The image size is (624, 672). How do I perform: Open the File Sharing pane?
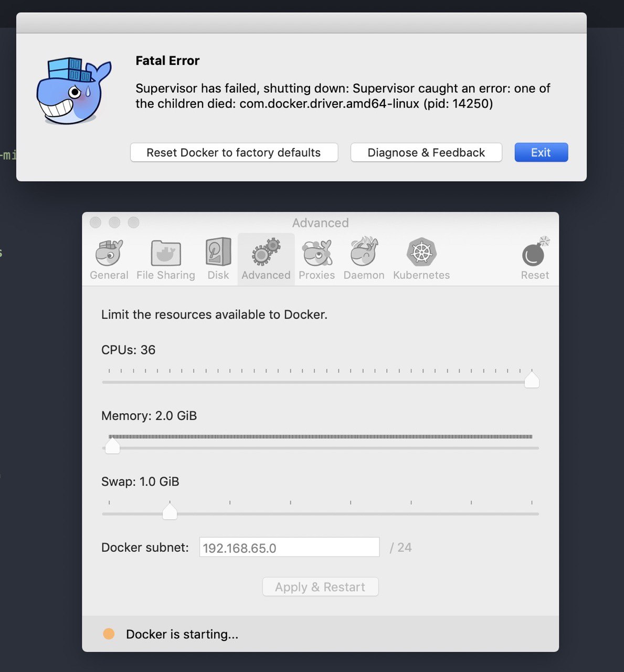pyautogui.click(x=166, y=259)
